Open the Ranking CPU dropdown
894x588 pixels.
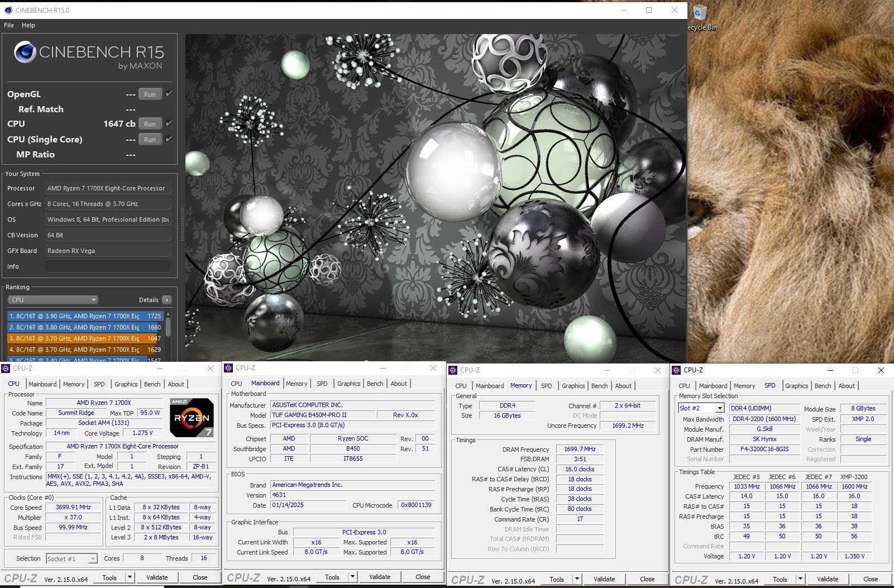pos(53,300)
